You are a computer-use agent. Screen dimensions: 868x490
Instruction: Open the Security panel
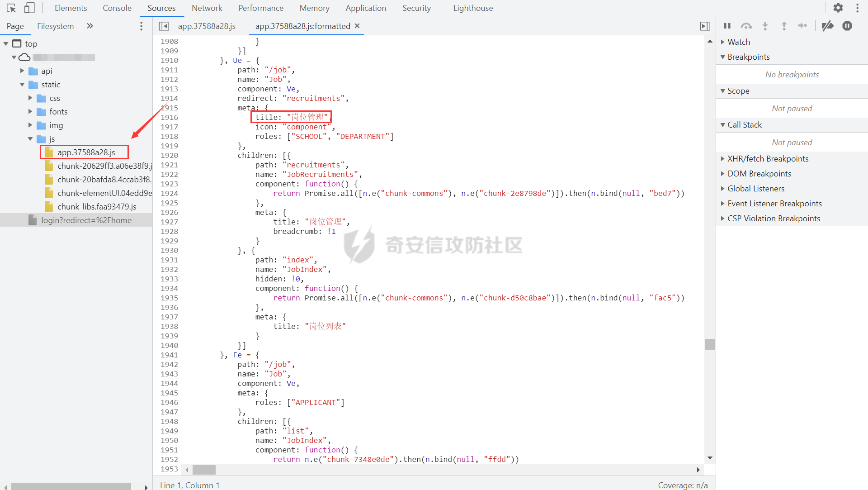tap(416, 8)
